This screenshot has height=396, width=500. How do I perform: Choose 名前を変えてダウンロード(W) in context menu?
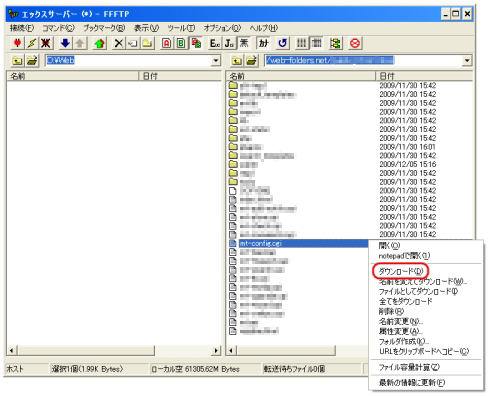coord(426,281)
